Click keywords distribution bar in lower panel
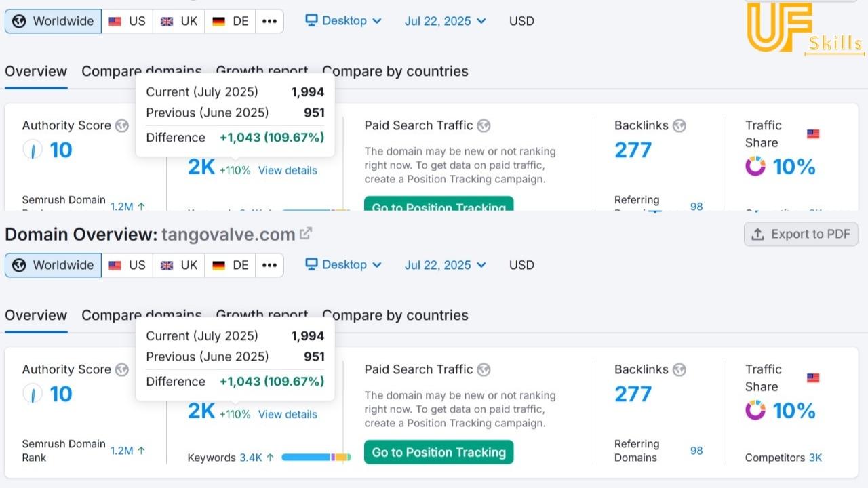This screenshot has width=868, height=488. coord(316,457)
